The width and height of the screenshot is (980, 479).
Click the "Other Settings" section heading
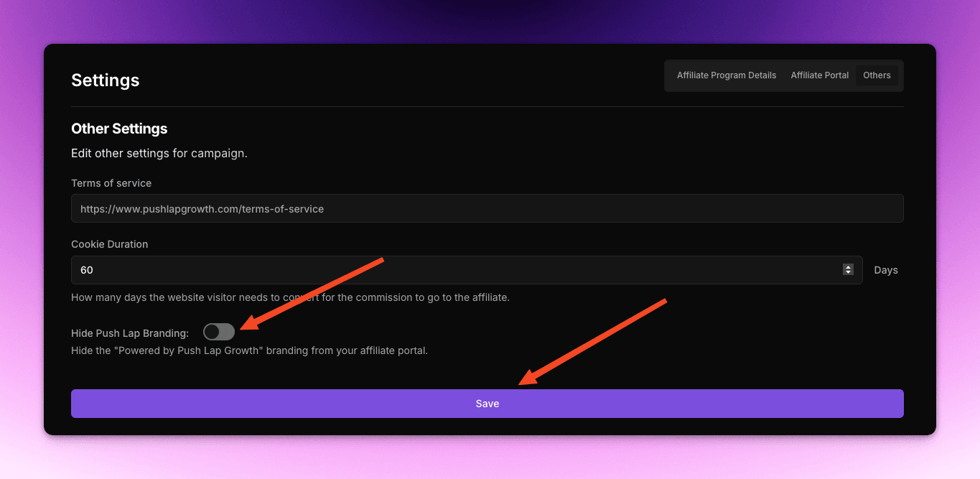pos(119,129)
